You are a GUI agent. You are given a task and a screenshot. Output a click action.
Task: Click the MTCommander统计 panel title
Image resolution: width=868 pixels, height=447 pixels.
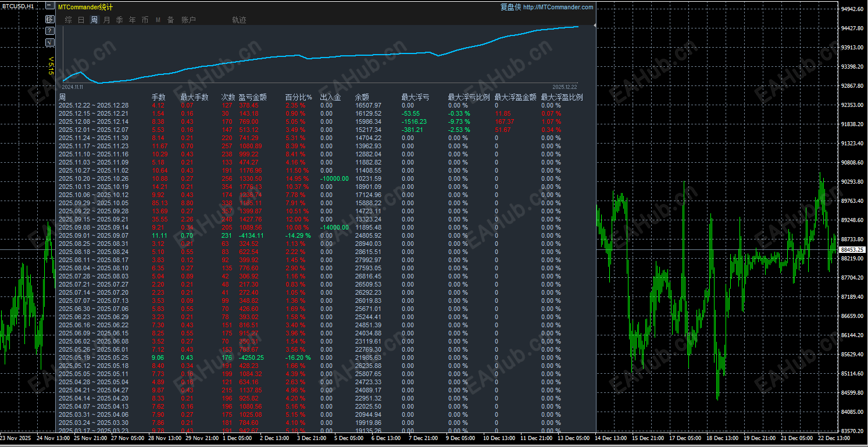click(x=86, y=7)
